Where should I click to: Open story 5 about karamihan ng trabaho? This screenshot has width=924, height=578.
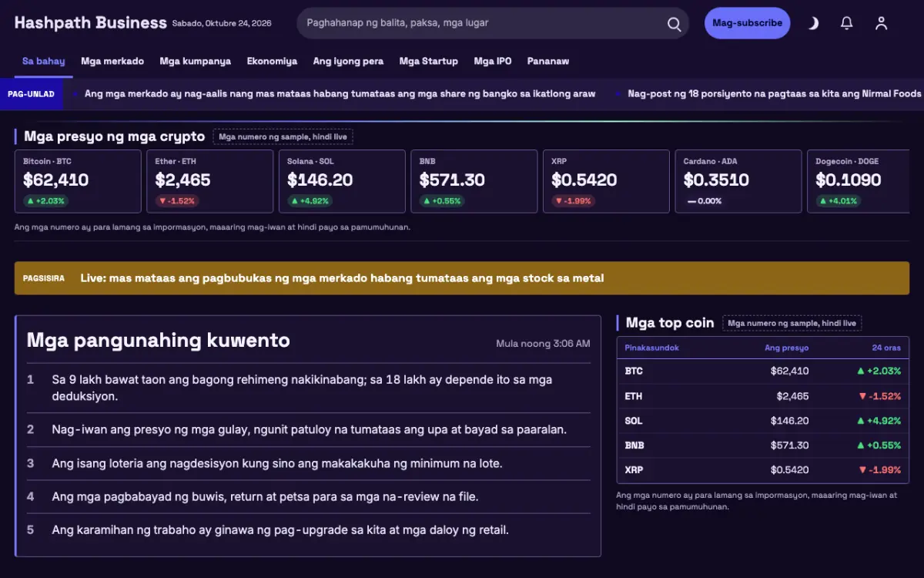tap(308, 529)
